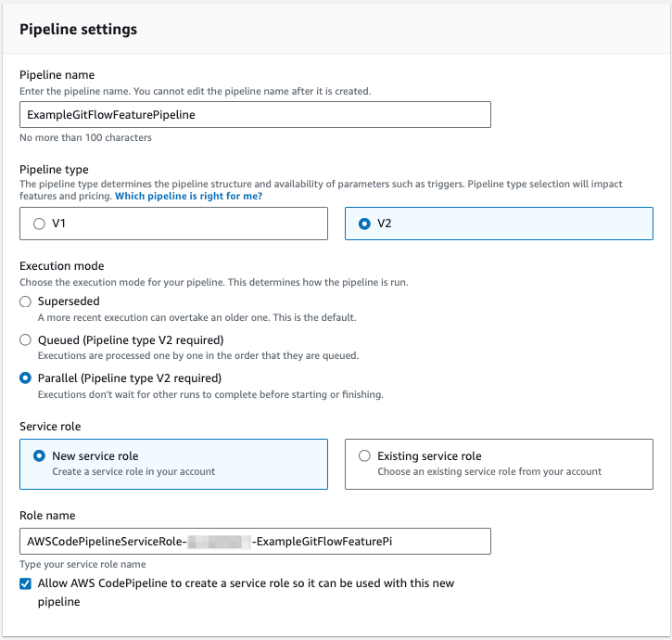Click the 'Execution mode' section label

(62, 265)
